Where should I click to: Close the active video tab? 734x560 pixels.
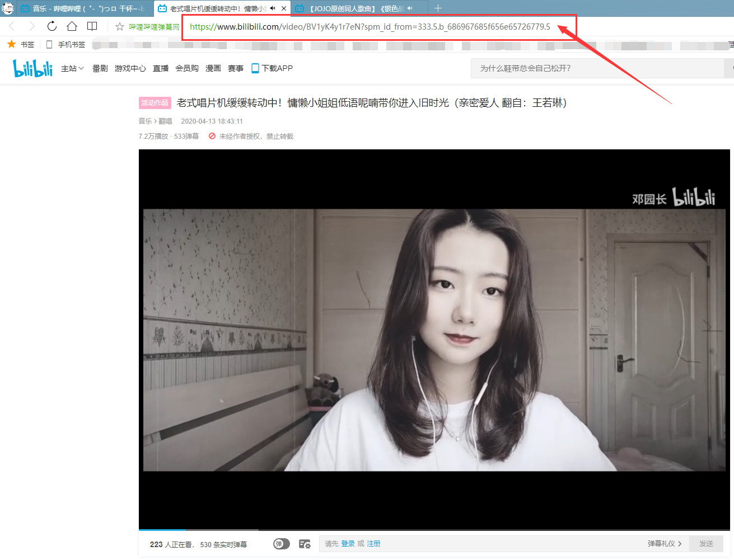284,8
